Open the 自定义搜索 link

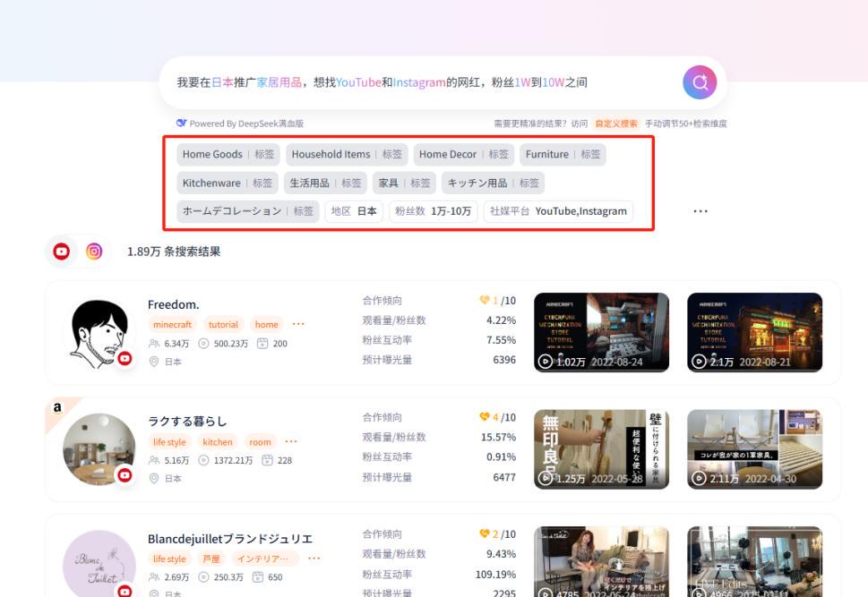(616, 124)
